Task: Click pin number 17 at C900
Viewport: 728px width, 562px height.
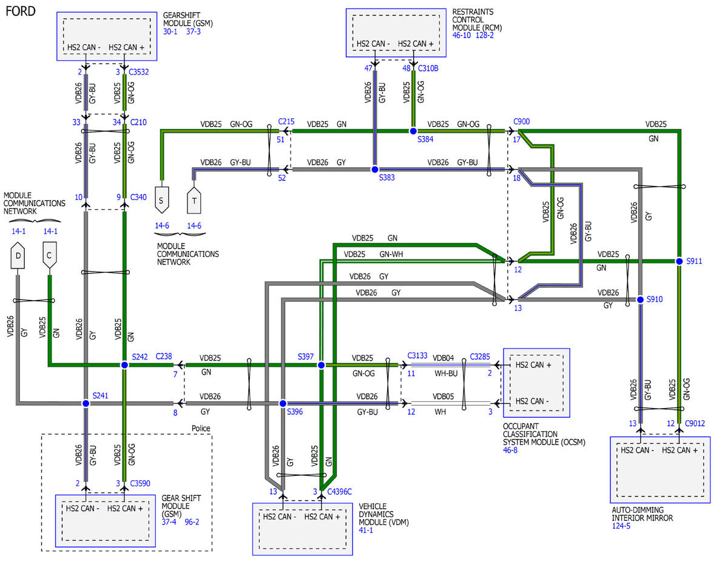Action: click(517, 139)
